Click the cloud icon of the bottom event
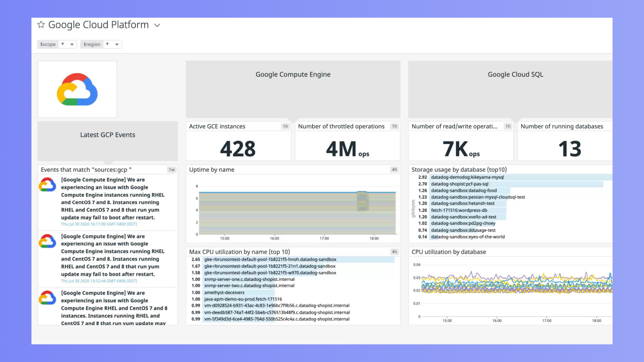The image size is (644, 362). (47, 298)
